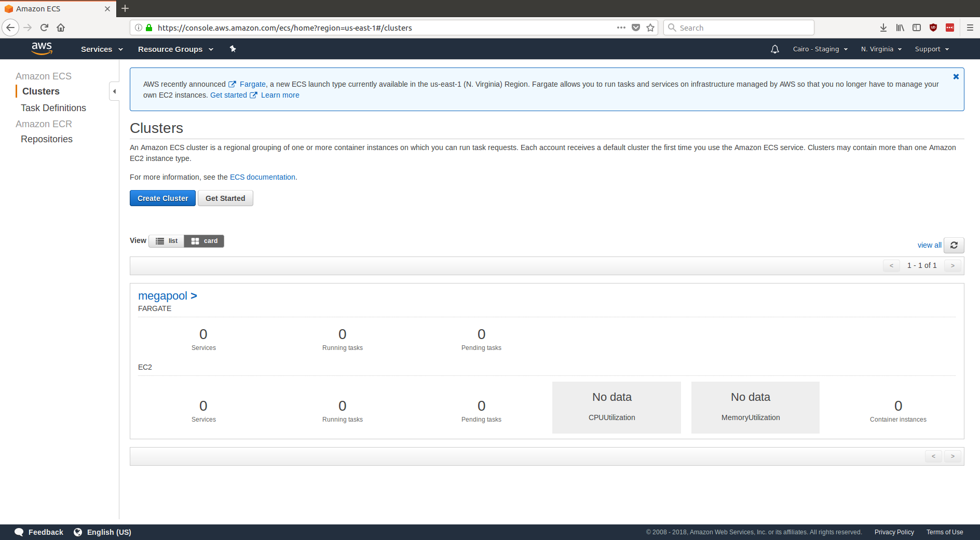The image size is (980, 540).
Task: View site security lock info
Action: tap(149, 28)
